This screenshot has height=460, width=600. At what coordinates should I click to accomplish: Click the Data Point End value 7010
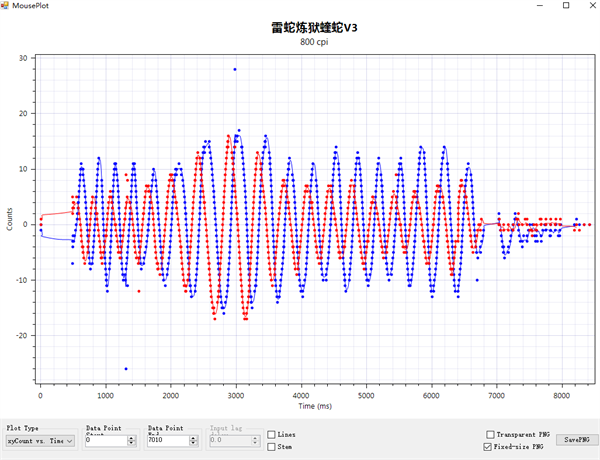tap(166, 440)
